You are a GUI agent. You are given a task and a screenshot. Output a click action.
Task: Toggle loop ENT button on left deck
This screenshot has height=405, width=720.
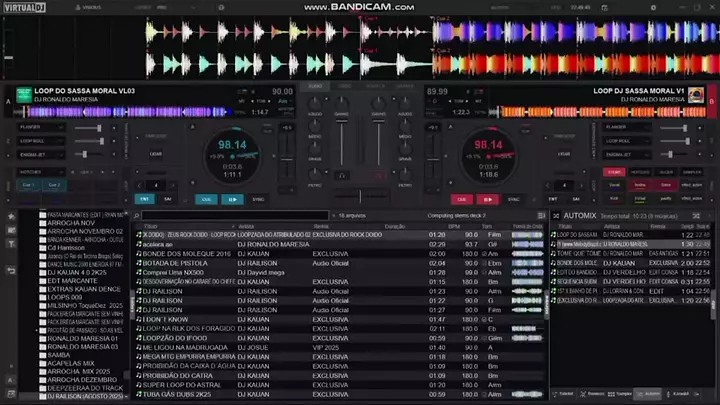(141, 199)
